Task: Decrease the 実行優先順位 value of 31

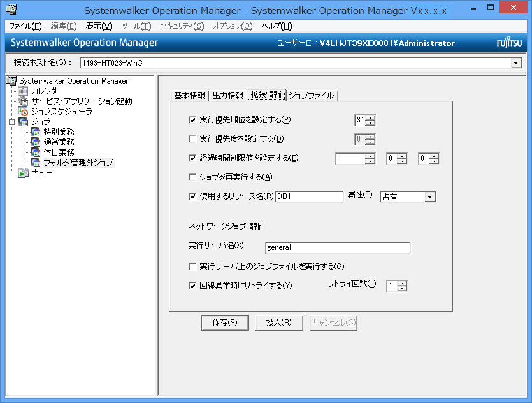Action: coord(371,122)
